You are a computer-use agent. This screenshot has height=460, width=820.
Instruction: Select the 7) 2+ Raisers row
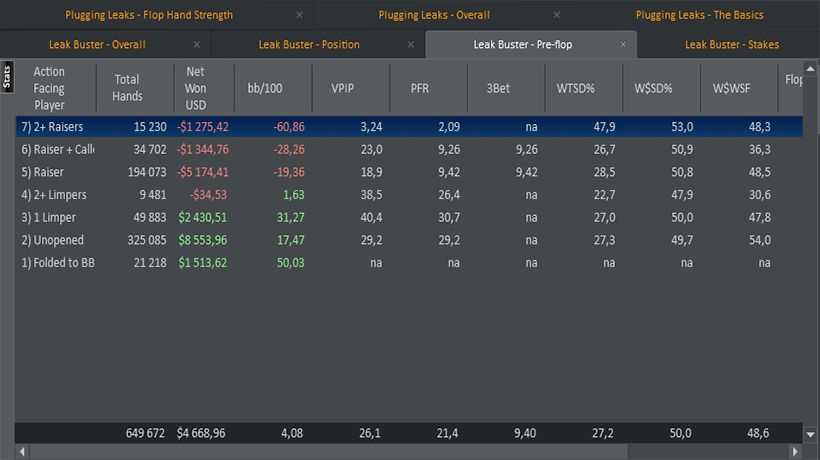[x=409, y=126]
